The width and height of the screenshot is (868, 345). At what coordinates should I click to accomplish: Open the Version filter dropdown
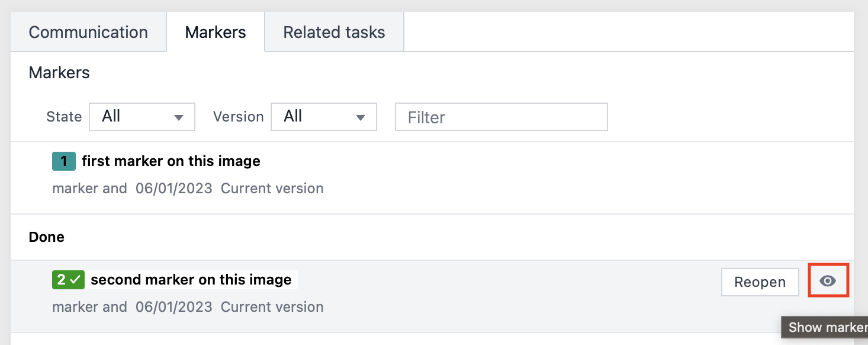point(324,117)
